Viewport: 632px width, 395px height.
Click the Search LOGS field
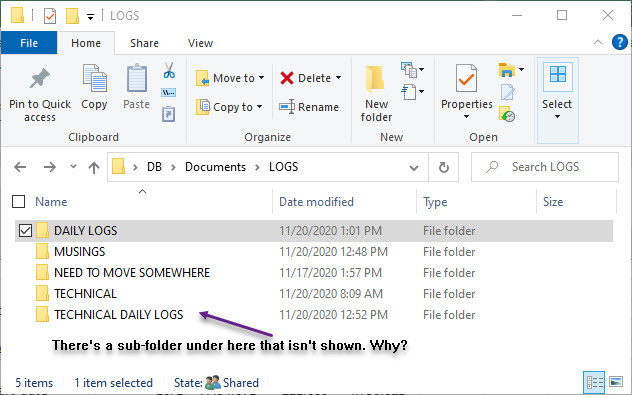(x=545, y=167)
